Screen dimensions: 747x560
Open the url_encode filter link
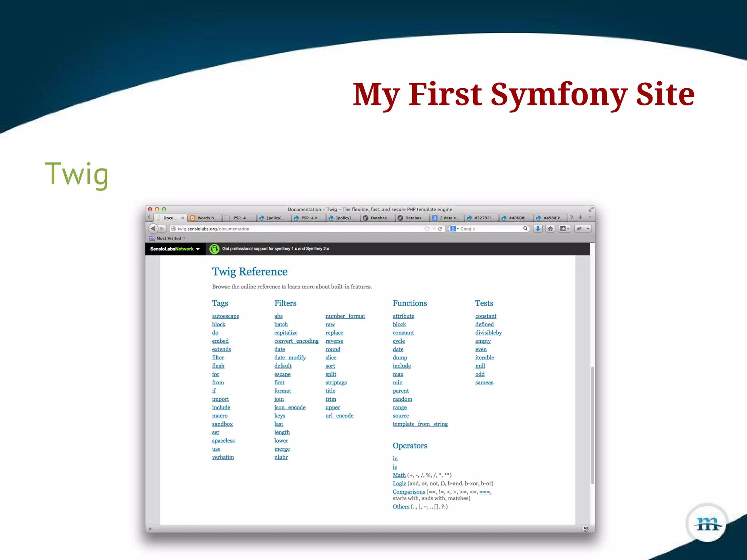[339, 416]
